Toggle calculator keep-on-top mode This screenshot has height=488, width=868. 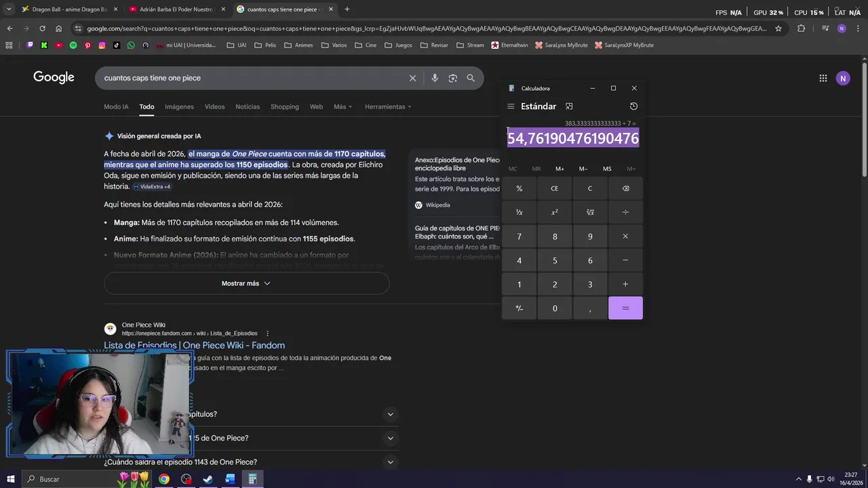point(569,106)
